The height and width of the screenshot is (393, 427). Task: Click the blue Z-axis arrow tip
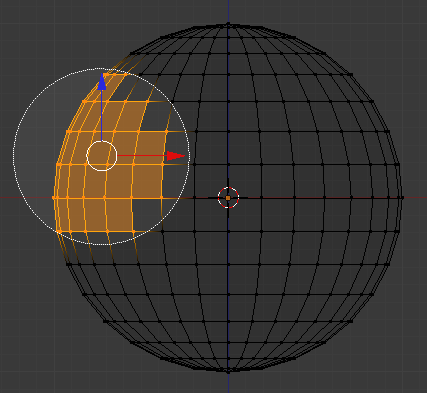[102, 82]
